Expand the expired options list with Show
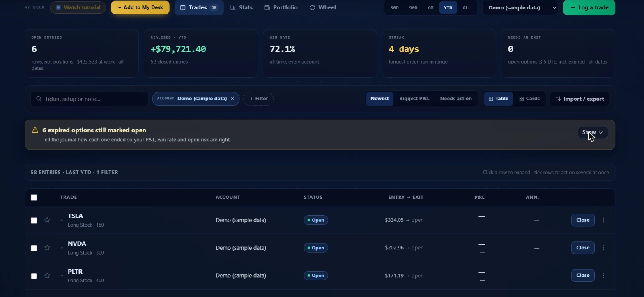 point(593,133)
